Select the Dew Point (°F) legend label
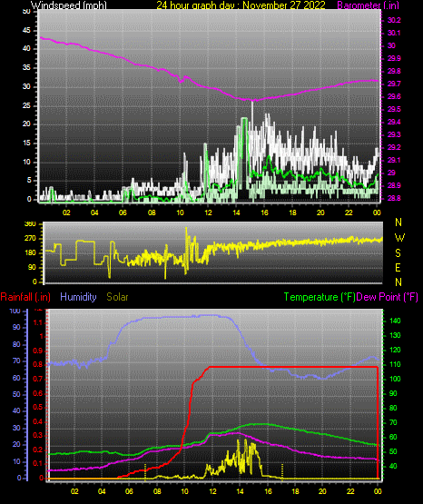The image size is (423, 504). point(387,297)
